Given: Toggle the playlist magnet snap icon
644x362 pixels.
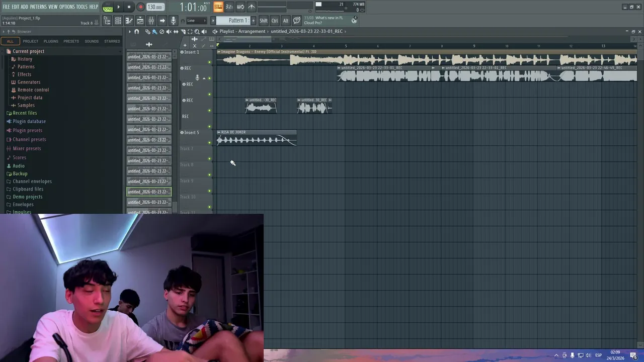Looking at the screenshot, I should (x=136, y=32).
